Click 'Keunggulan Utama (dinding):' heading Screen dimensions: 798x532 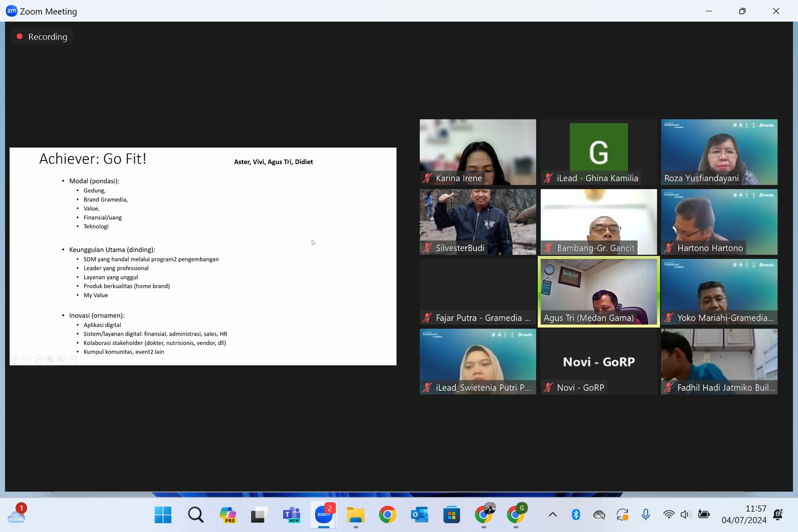pyautogui.click(x=112, y=250)
